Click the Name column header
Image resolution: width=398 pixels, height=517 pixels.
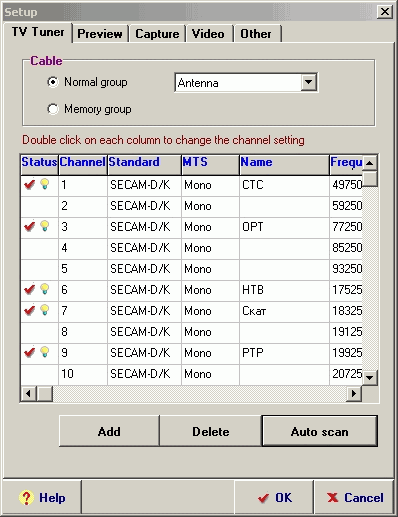[x=284, y=164]
